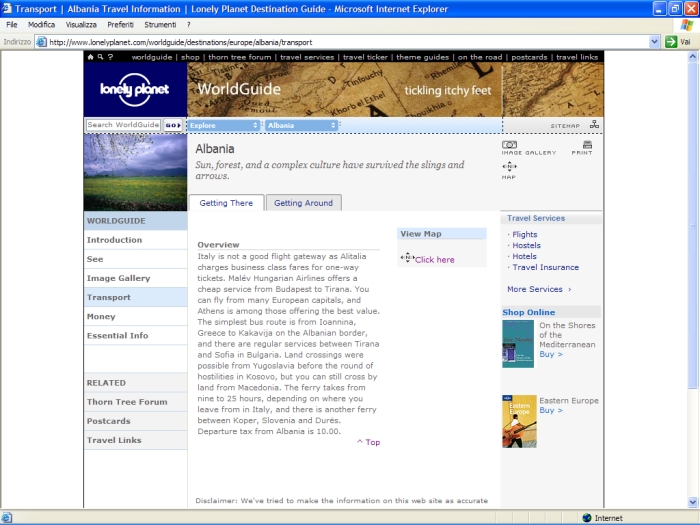Click thorn tree forum in top navigation

pyautogui.click(x=240, y=57)
